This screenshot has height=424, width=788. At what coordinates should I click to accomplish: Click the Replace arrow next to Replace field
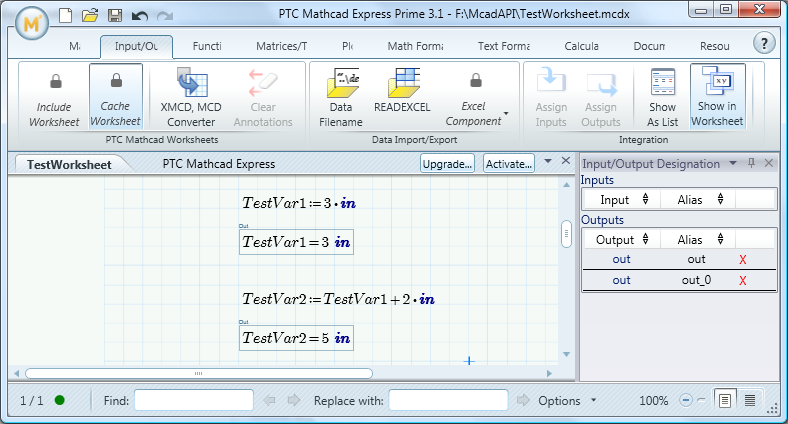523,400
